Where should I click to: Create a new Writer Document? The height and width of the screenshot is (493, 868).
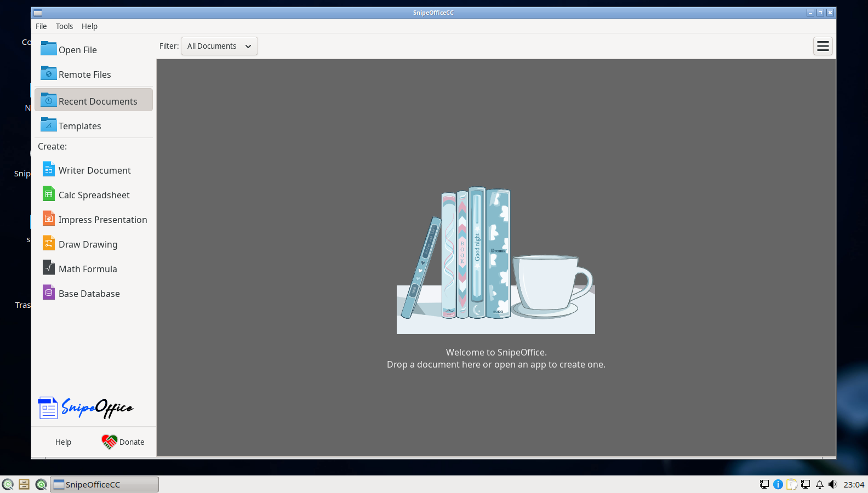(94, 170)
